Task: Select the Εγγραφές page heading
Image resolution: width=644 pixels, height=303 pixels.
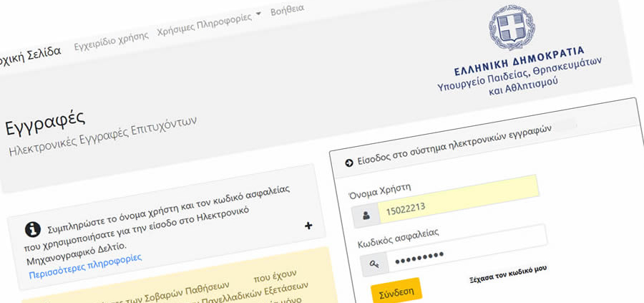Action: click(45, 122)
